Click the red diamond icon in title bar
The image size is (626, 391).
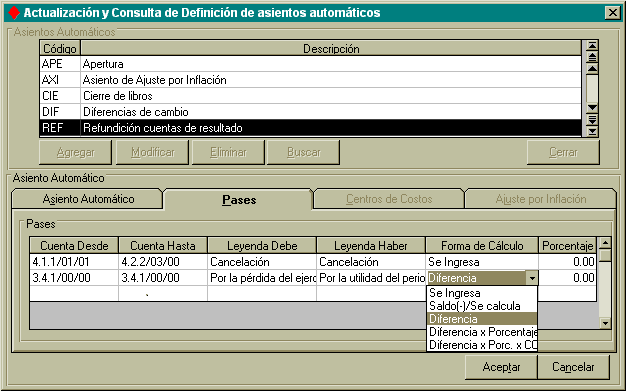(14, 13)
